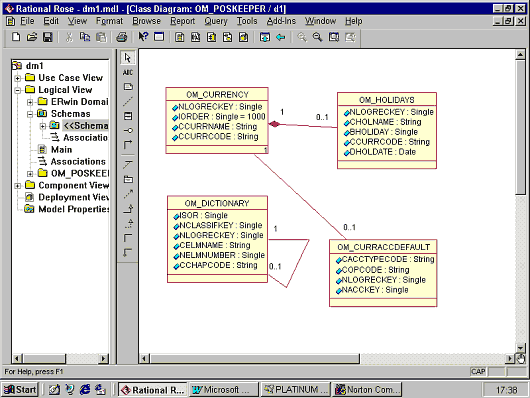Click the diagram horizontal scrollbar thumb
The image size is (530, 398).
[x=255, y=358]
